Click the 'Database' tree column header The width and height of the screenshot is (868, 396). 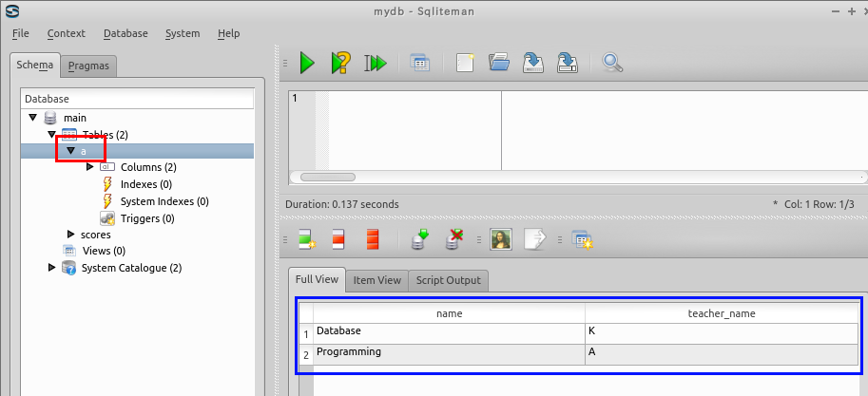tap(137, 99)
